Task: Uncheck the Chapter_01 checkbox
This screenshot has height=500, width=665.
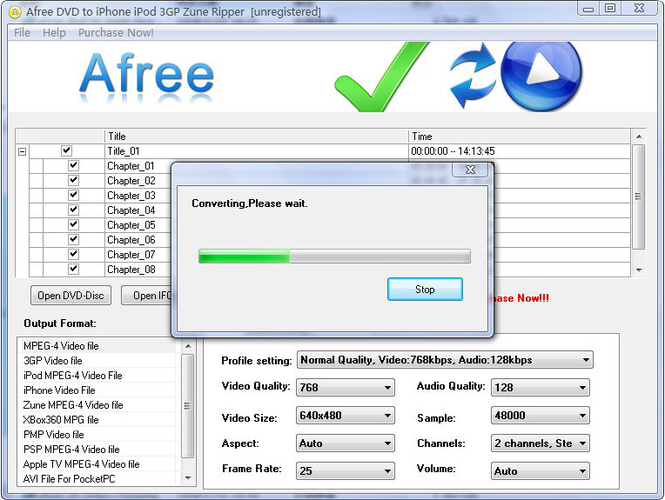Action: [x=73, y=165]
